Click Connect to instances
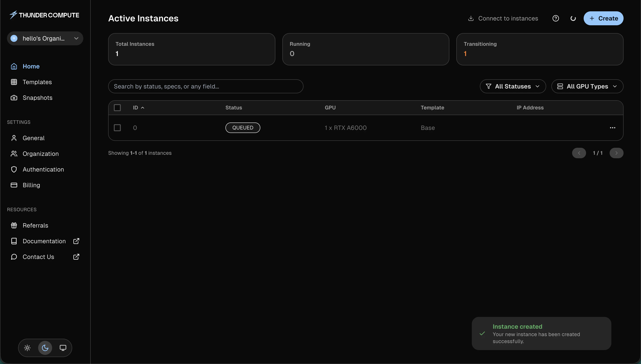This screenshot has width=641, height=364. point(503,18)
